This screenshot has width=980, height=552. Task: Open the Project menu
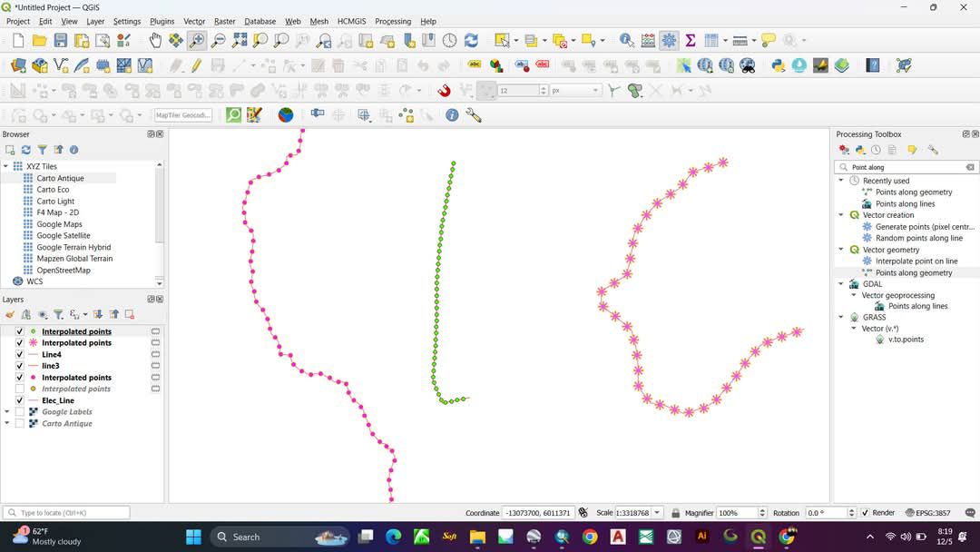pos(18,21)
